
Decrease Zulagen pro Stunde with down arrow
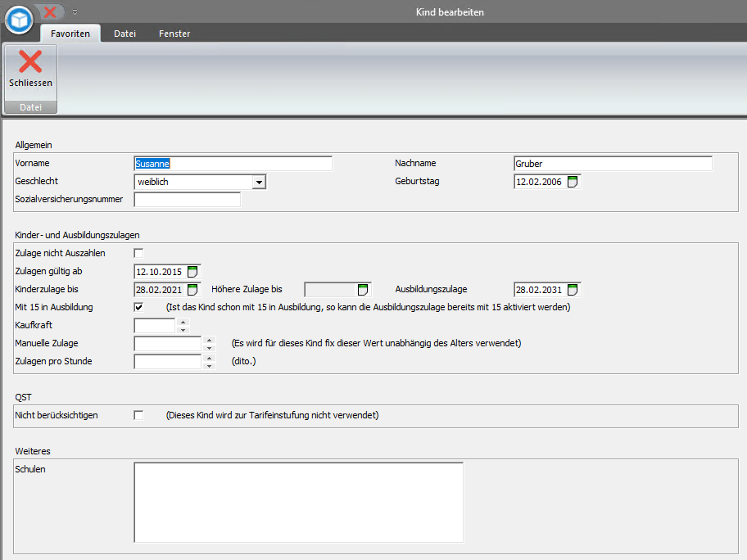pos(209,366)
